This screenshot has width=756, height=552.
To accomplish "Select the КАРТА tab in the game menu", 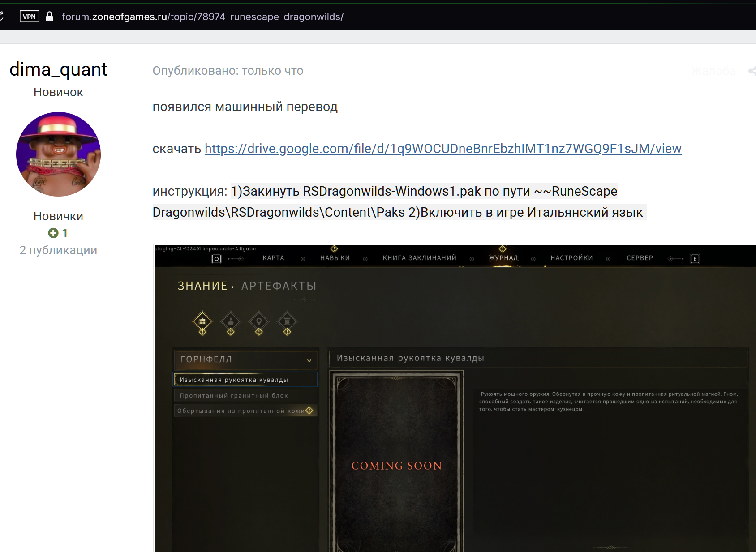I will [274, 258].
